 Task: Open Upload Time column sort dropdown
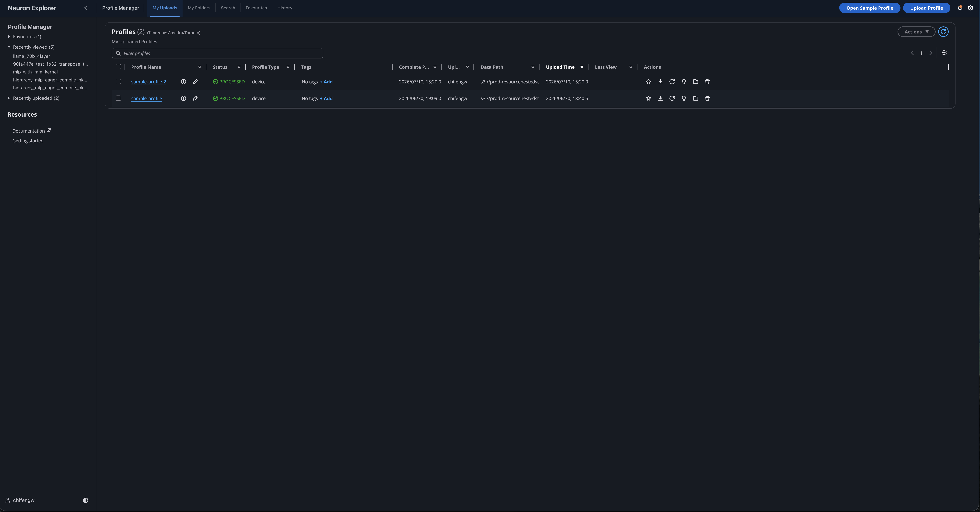coord(582,67)
